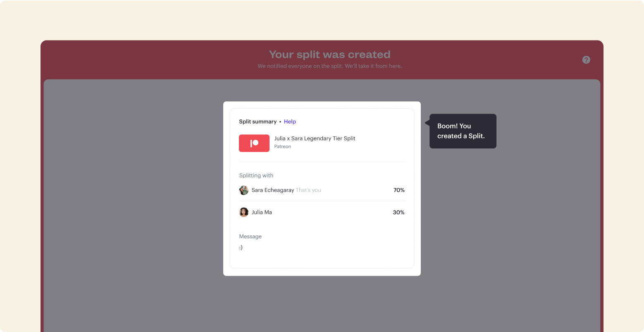This screenshot has height=332, width=644.
Task: Click the Julia Ma name
Action: (262, 212)
